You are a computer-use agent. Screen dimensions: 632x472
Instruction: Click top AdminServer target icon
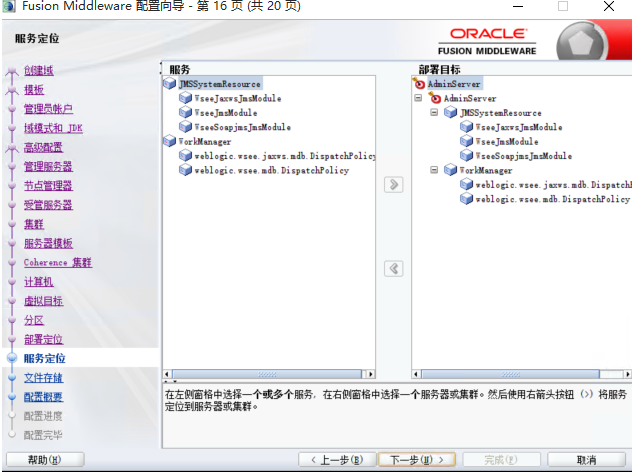[419, 83]
